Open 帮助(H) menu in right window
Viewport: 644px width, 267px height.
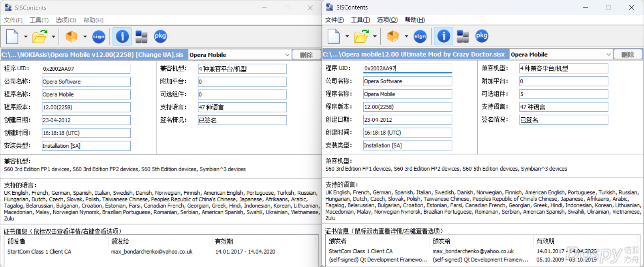pos(415,20)
